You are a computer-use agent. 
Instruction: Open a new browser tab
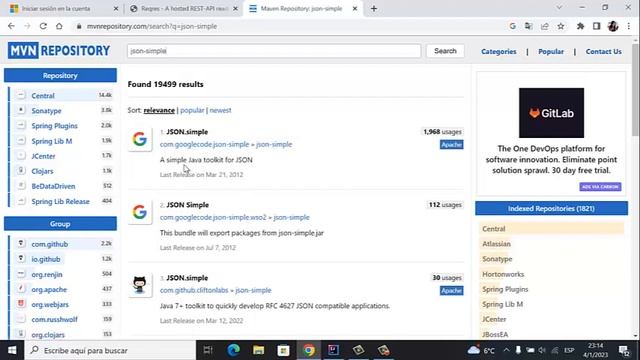[374, 8]
